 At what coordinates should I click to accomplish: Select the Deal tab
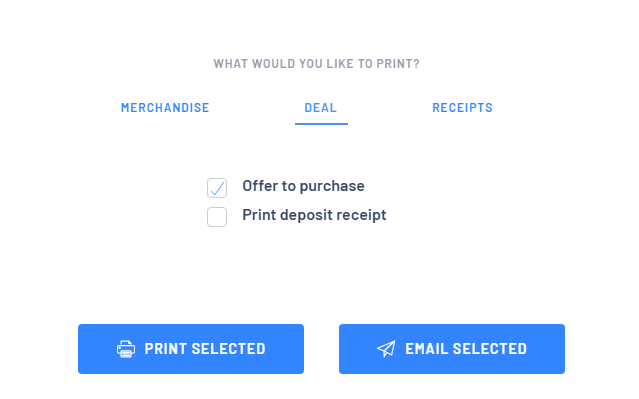point(321,108)
